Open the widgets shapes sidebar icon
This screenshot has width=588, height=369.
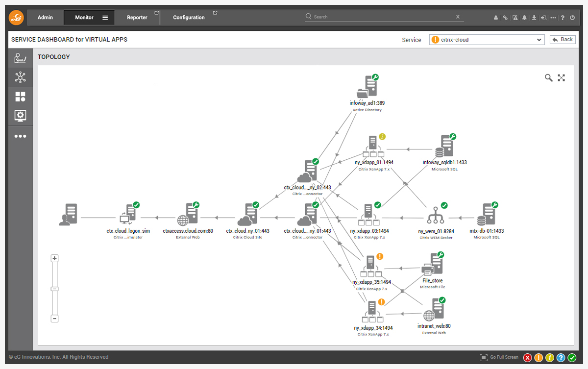coord(20,97)
